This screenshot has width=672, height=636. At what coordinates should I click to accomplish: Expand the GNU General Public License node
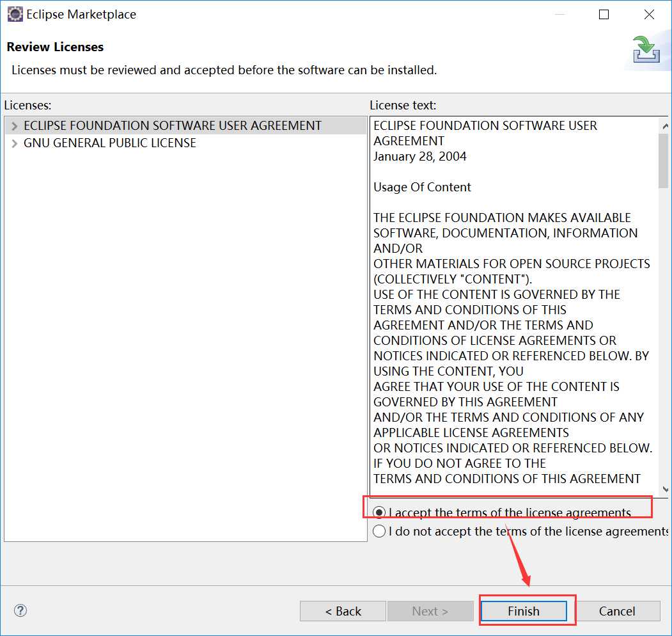pyautogui.click(x=14, y=143)
